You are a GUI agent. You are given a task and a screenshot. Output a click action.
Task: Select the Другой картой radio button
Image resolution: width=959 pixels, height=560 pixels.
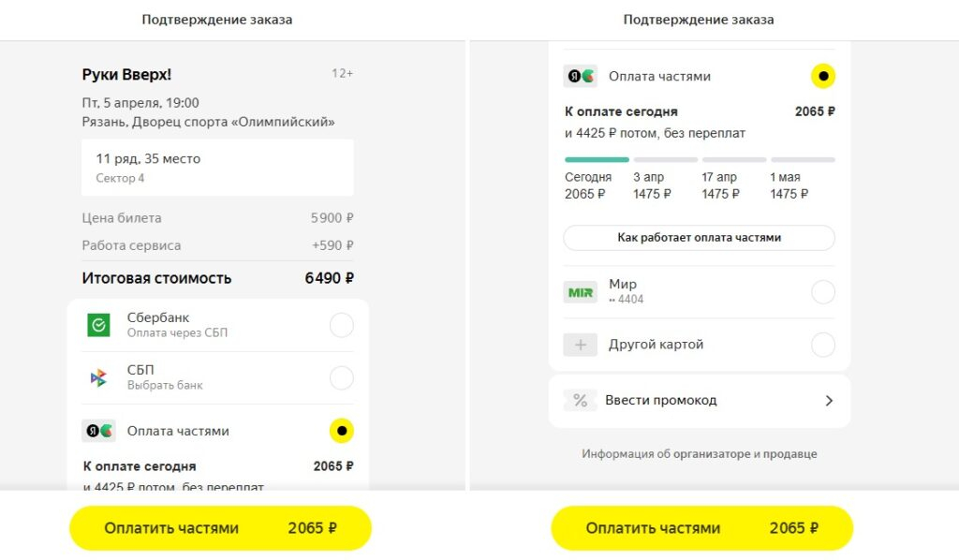pos(822,345)
